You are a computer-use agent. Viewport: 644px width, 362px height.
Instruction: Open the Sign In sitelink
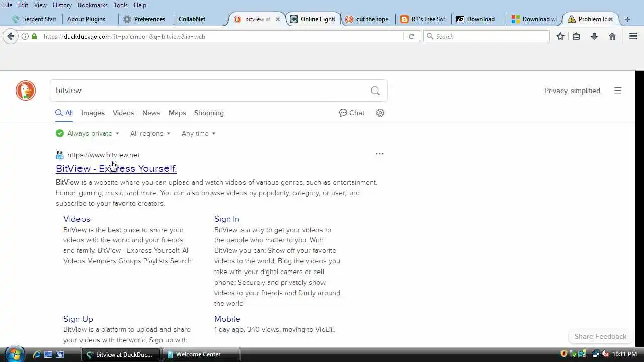227,219
